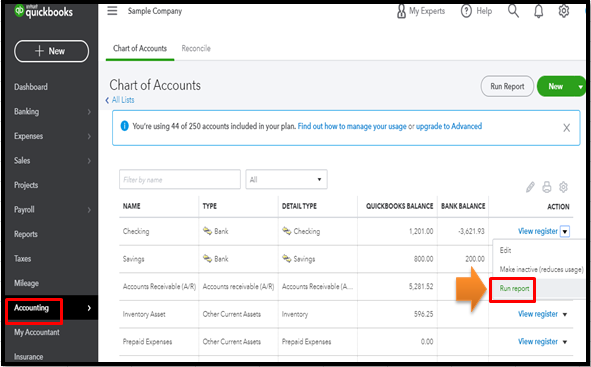Open the settings gear in top bar

point(563,11)
